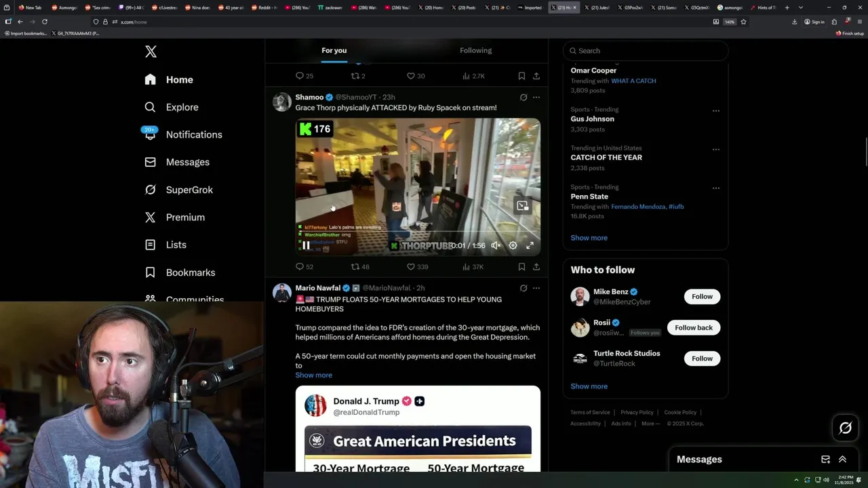
Task: Follow back Rosii
Action: (x=694, y=327)
